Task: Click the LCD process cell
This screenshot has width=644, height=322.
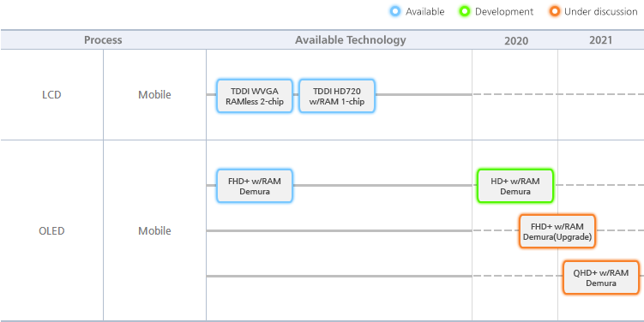Action: click(51, 95)
